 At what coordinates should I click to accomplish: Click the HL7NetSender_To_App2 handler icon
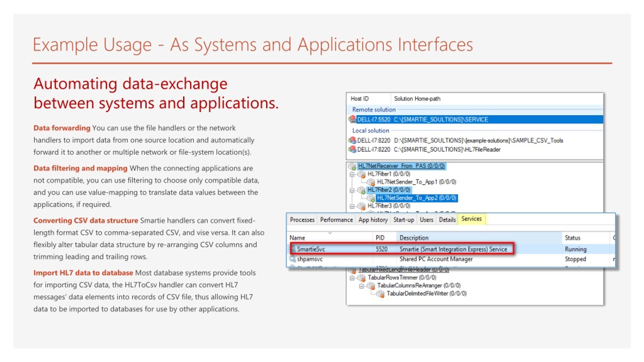coord(371,198)
